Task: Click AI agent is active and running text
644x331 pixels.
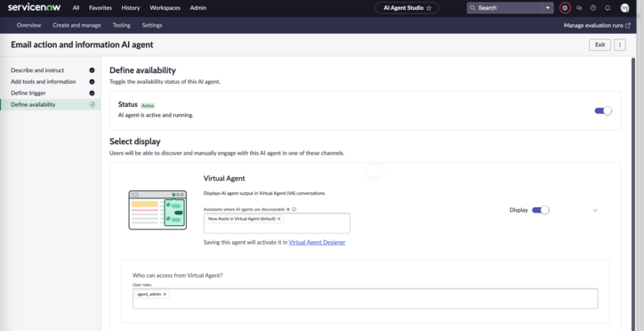Action: pos(156,116)
